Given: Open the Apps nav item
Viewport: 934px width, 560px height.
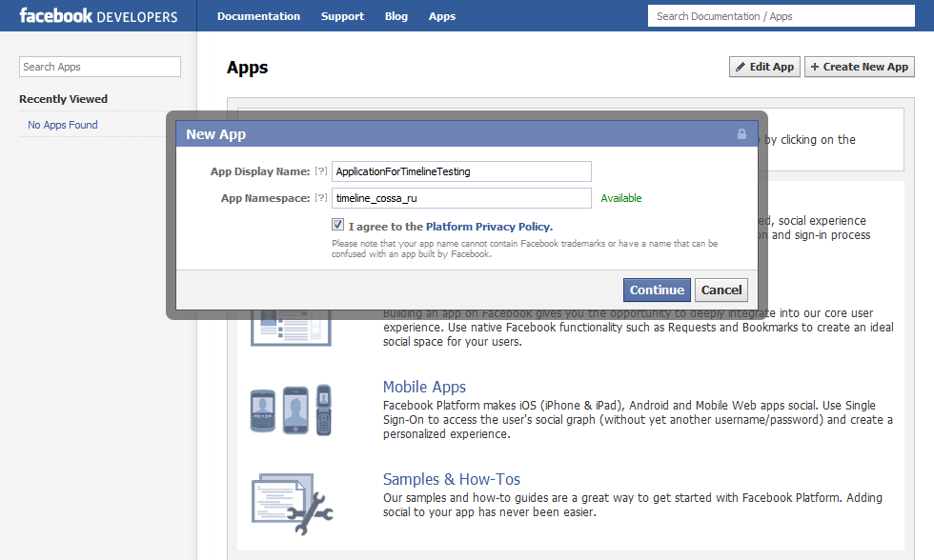Looking at the screenshot, I should [x=442, y=16].
